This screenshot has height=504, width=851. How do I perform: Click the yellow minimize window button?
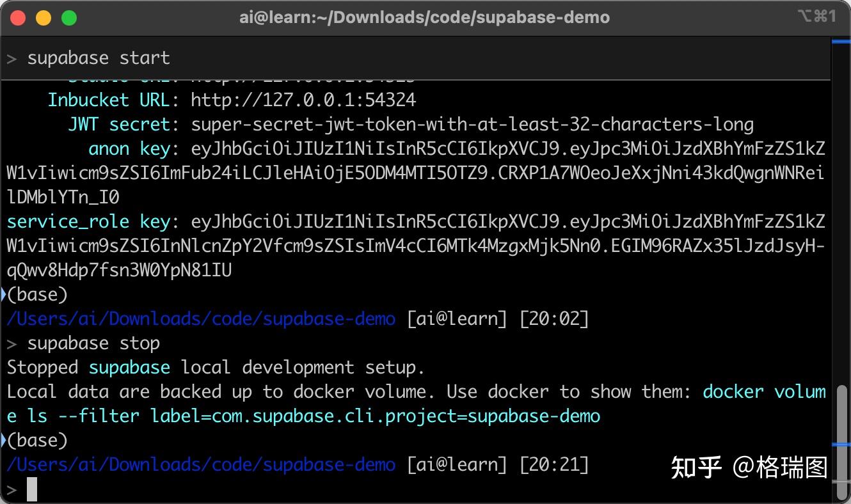click(x=44, y=18)
